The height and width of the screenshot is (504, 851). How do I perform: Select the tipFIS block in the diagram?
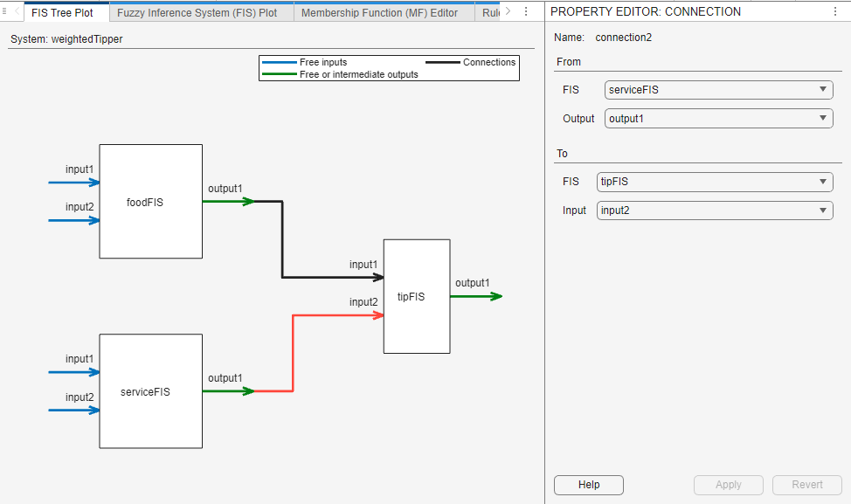tap(416, 295)
